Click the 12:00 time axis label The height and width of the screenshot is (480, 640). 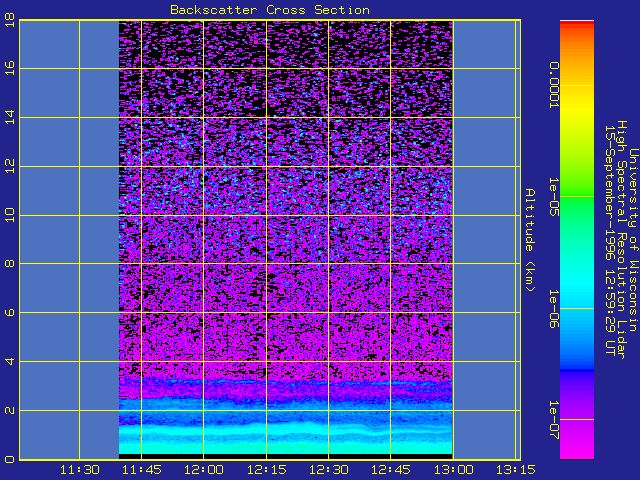coord(204,470)
